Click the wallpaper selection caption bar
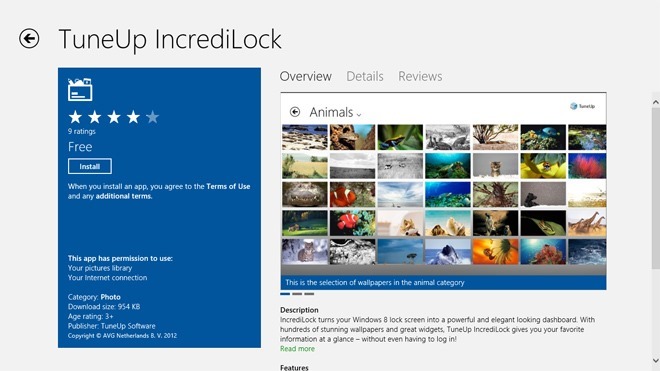 coord(443,283)
